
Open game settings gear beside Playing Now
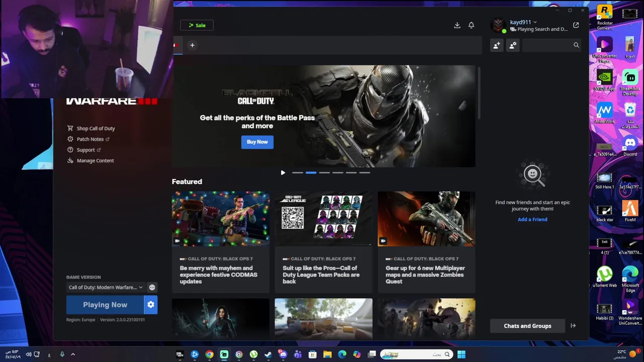(x=150, y=305)
